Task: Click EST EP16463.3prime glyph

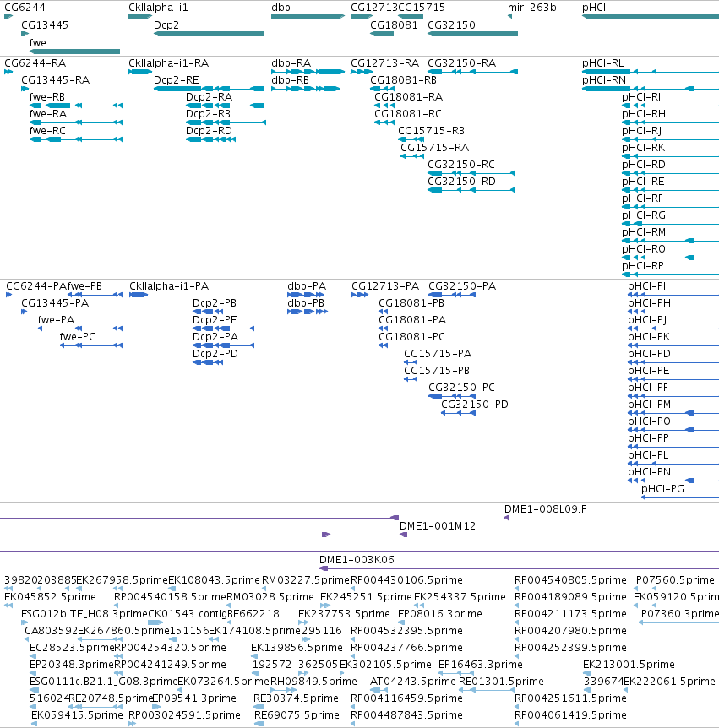Action: click(x=456, y=673)
